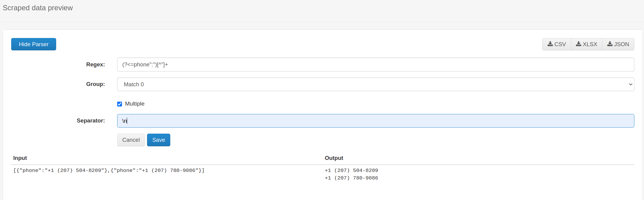Uncheck the Multiple checkbox
Screen dimensions: 644x200
[120, 104]
